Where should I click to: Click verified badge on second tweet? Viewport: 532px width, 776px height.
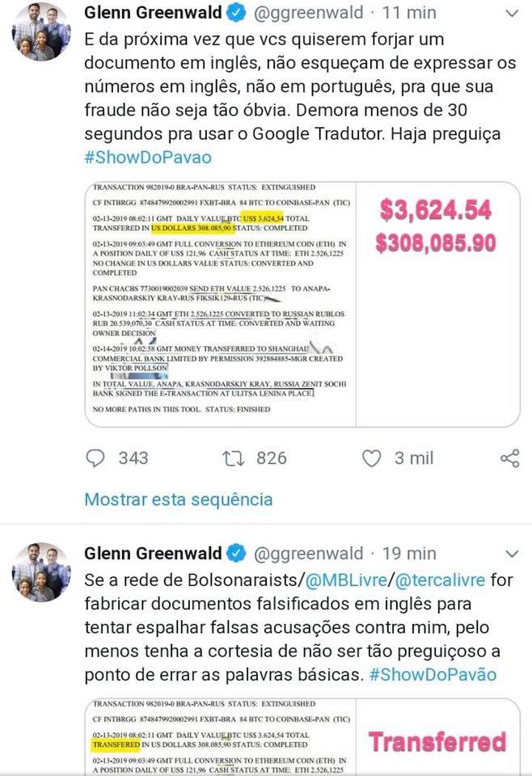tap(237, 553)
